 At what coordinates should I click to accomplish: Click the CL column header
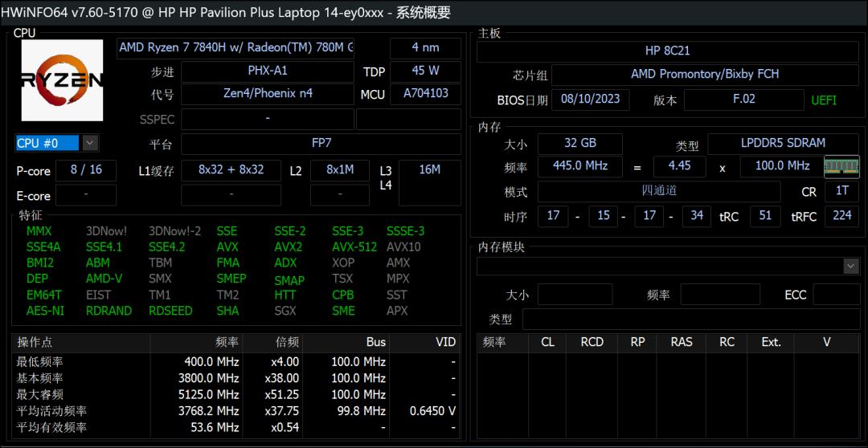[x=547, y=342]
